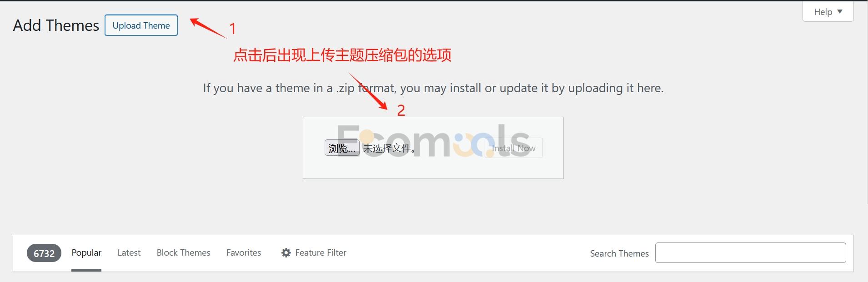
Task: Click the 未选择文件 file status text
Action: [389, 148]
